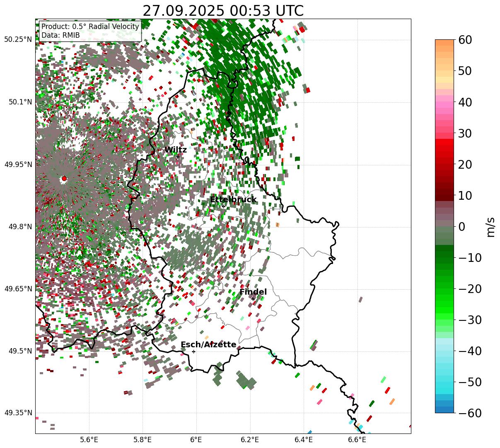Click the blue bottom of the colorbar
The image size is (500, 448).
click(x=444, y=408)
